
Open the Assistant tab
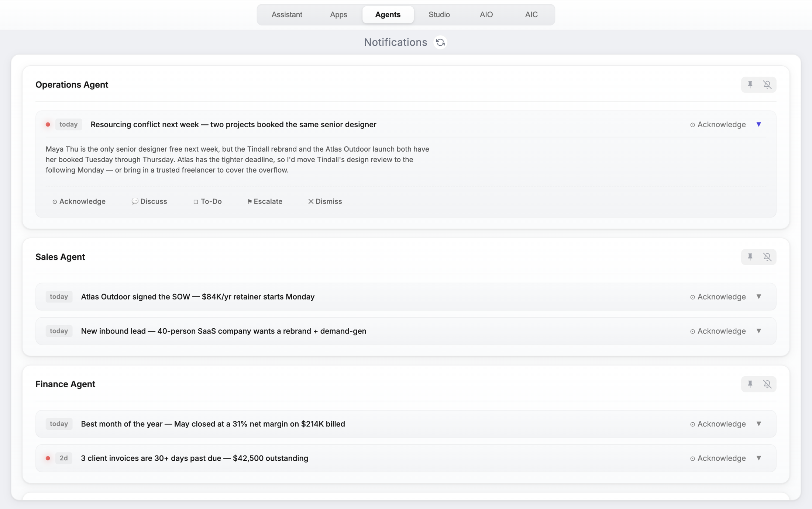pos(287,15)
